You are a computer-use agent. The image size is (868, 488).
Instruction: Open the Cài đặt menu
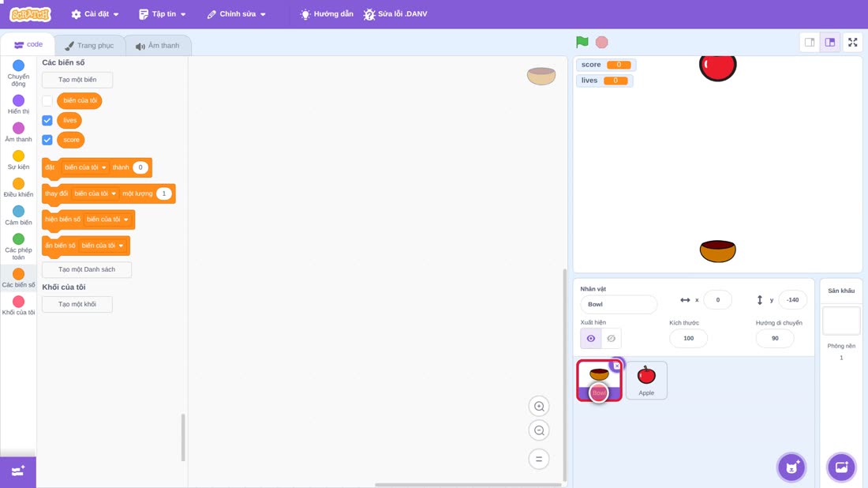click(x=95, y=14)
